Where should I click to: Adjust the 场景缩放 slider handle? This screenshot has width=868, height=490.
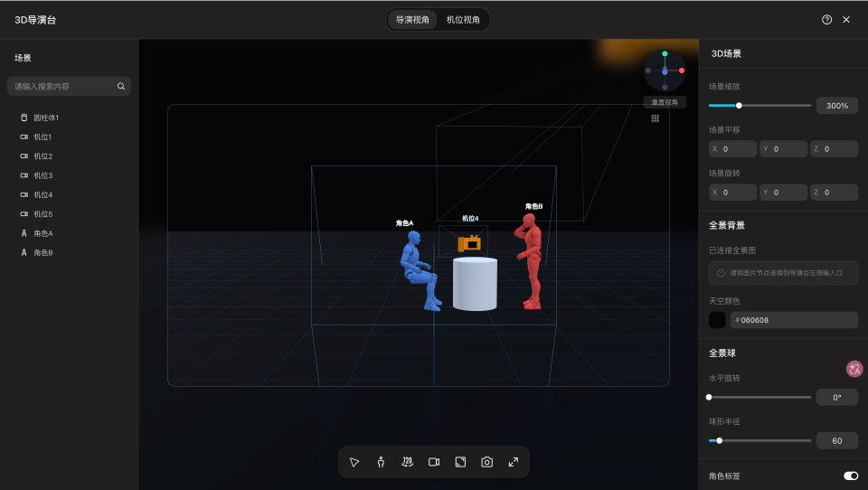click(739, 105)
